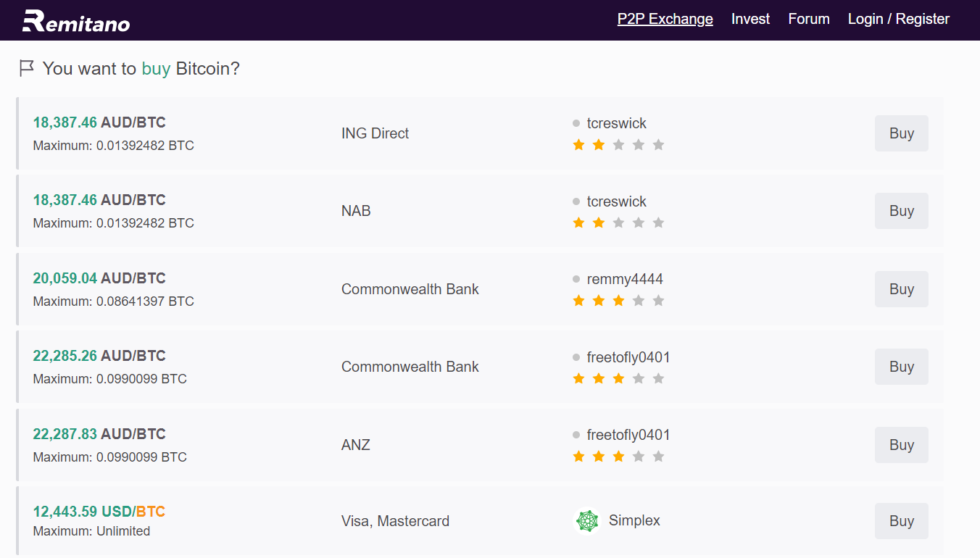
Task: Open tcreswick's profile in the ING Direct row
Action: coord(616,124)
